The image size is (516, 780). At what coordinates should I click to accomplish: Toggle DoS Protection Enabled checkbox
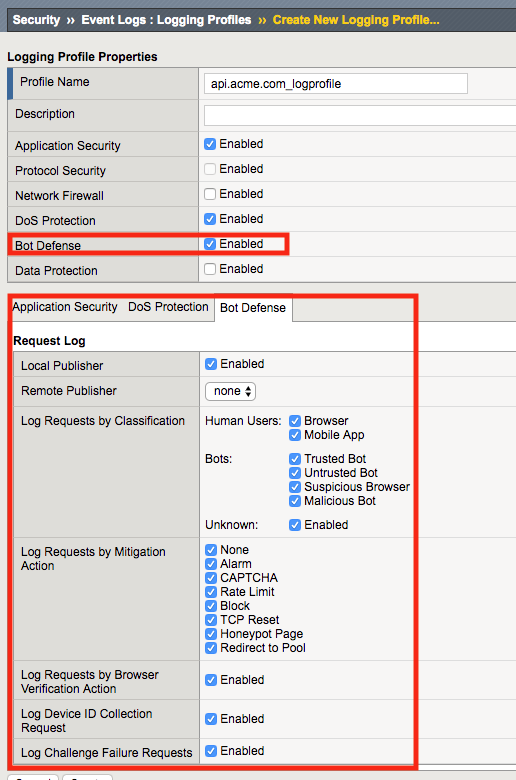coord(210,219)
